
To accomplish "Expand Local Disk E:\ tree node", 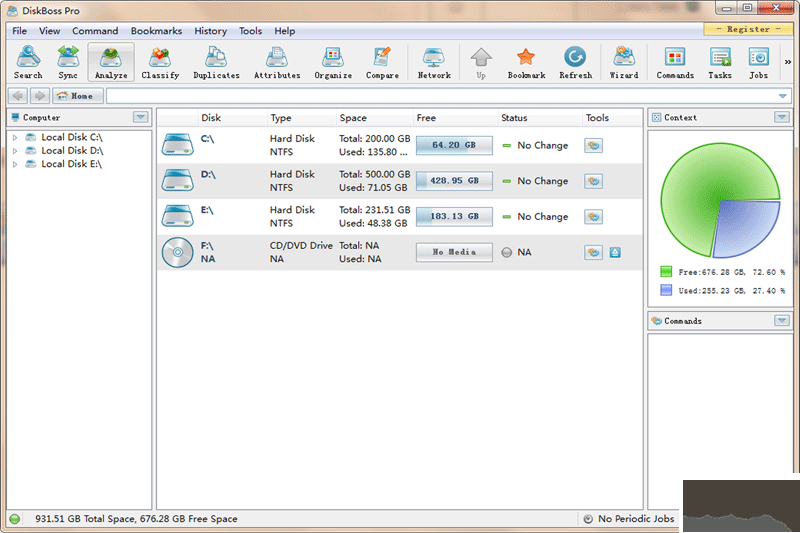I will (x=15, y=164).
